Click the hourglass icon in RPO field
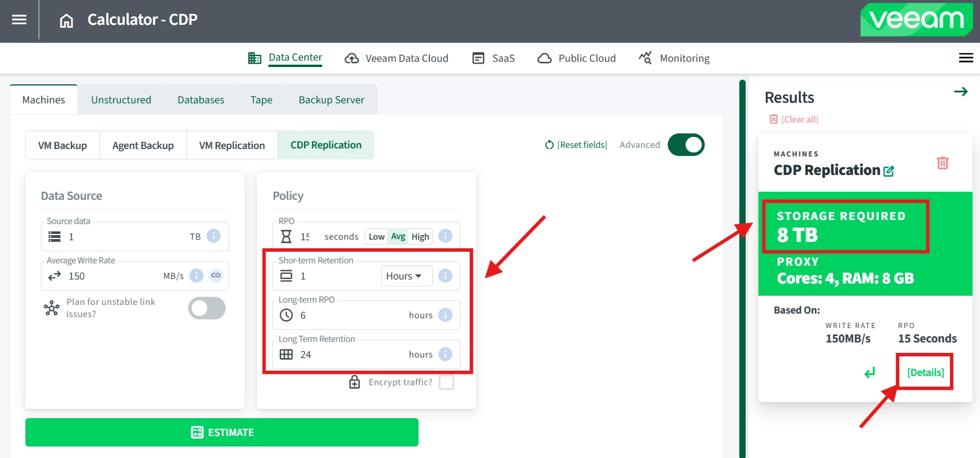The image size is (980, 458). pos(286,236)
